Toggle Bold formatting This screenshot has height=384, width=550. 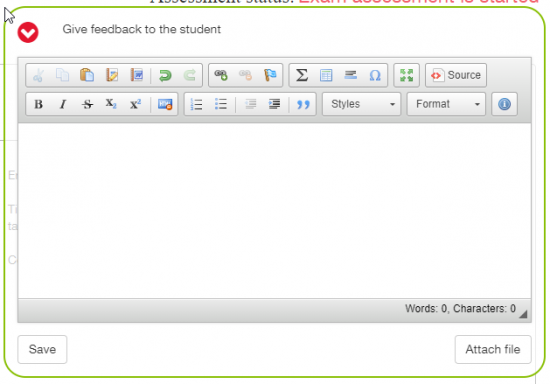click(39, 104)
